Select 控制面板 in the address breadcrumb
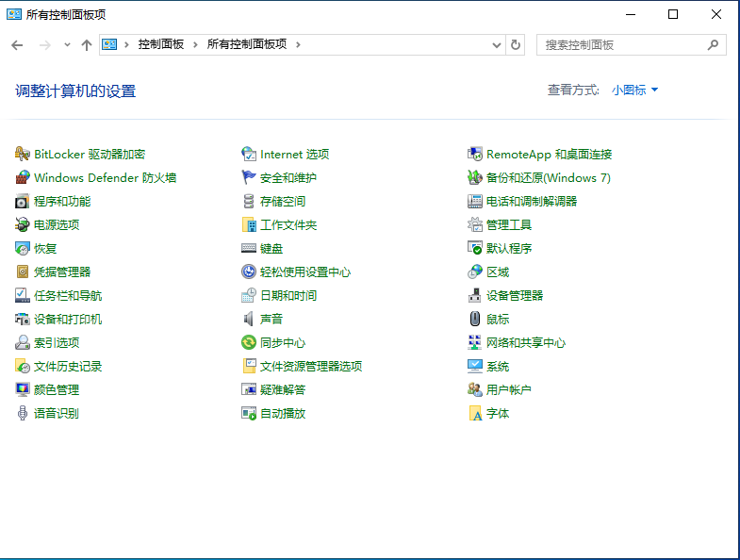Screen dimensions: 740x560 161,44
